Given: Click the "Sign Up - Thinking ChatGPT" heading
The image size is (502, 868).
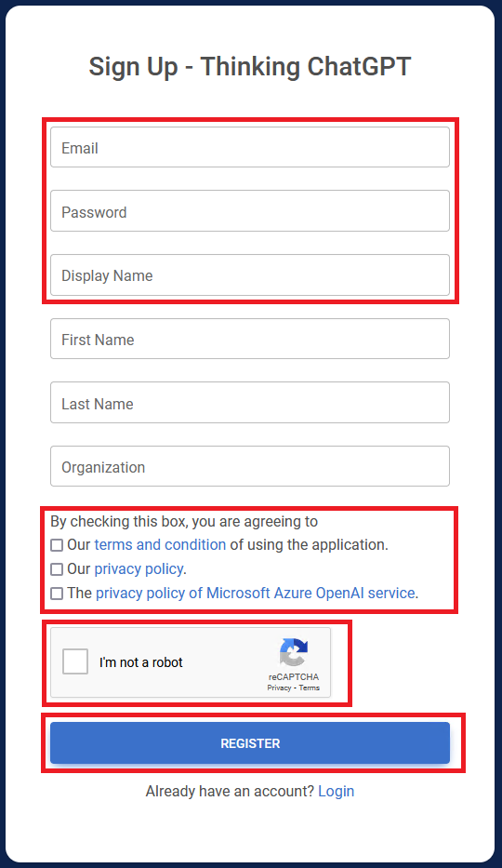Looking at the screenshot, I should tap(250, 66).
